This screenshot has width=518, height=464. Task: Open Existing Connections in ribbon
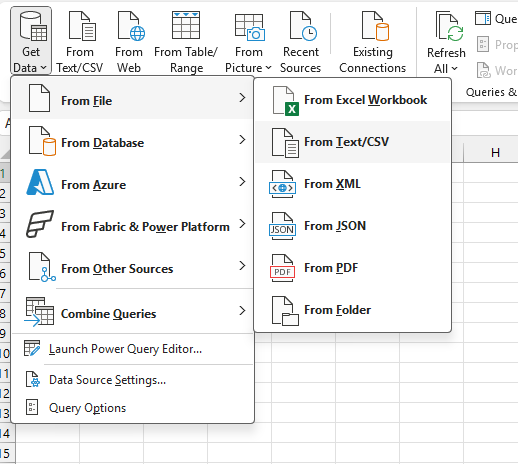click(373, 42)
